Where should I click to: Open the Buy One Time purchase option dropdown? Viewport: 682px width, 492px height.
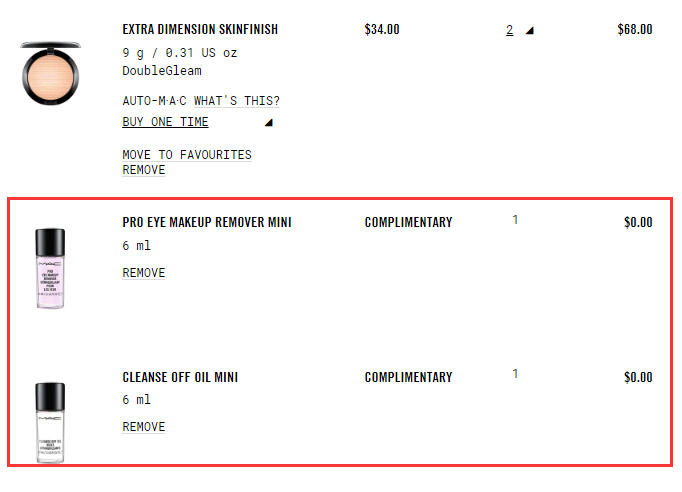point(166,122)
